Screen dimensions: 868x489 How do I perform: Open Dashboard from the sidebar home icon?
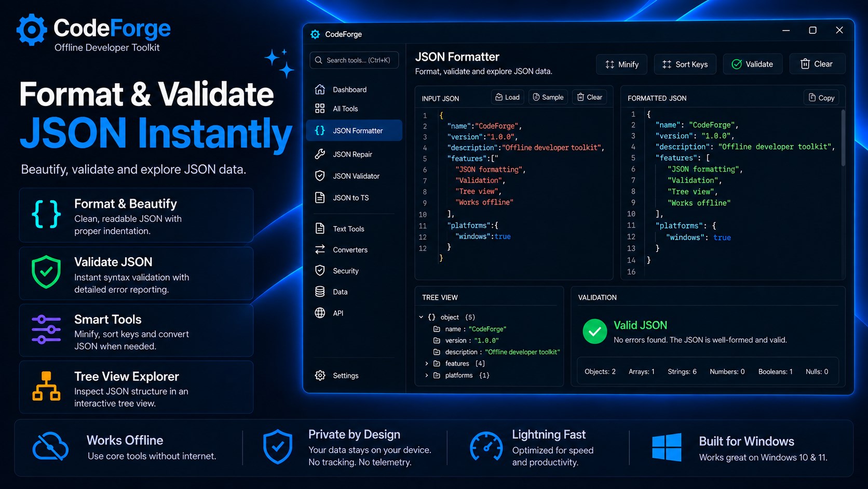coord(320,89)
